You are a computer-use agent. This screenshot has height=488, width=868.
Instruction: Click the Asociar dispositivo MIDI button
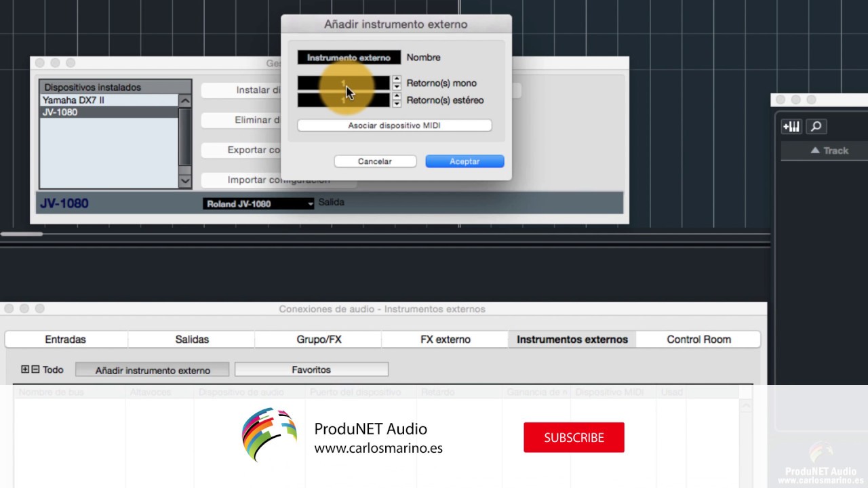394,125
